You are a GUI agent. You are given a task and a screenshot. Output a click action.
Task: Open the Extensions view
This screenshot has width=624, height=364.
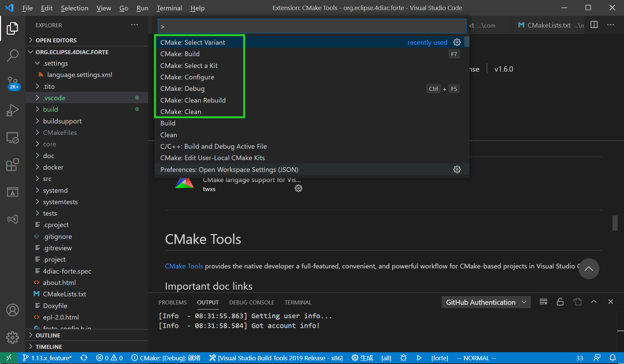(x=12, y=165)
